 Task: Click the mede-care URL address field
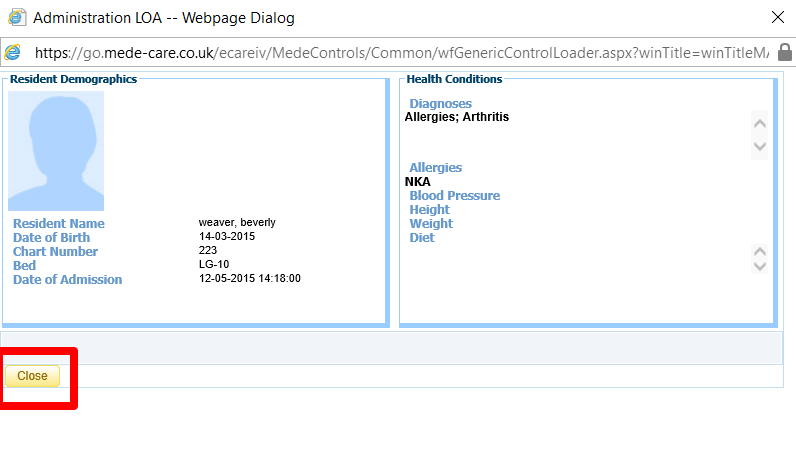[x=400, y=52]
